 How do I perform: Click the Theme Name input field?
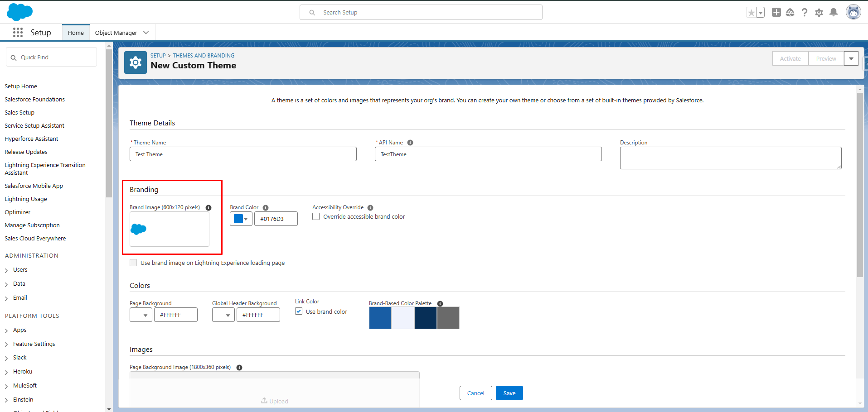[243, 154]
